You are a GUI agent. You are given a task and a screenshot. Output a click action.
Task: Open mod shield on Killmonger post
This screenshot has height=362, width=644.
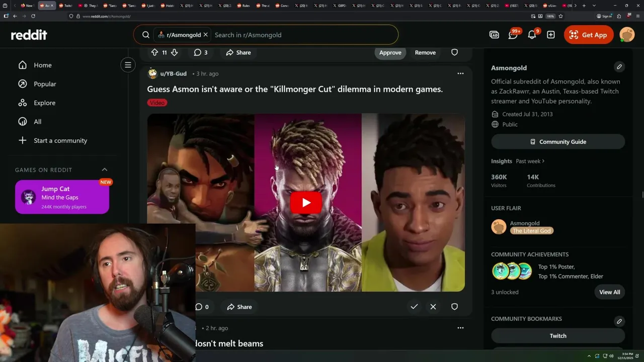pyautogui.click(x=454, y=307)
